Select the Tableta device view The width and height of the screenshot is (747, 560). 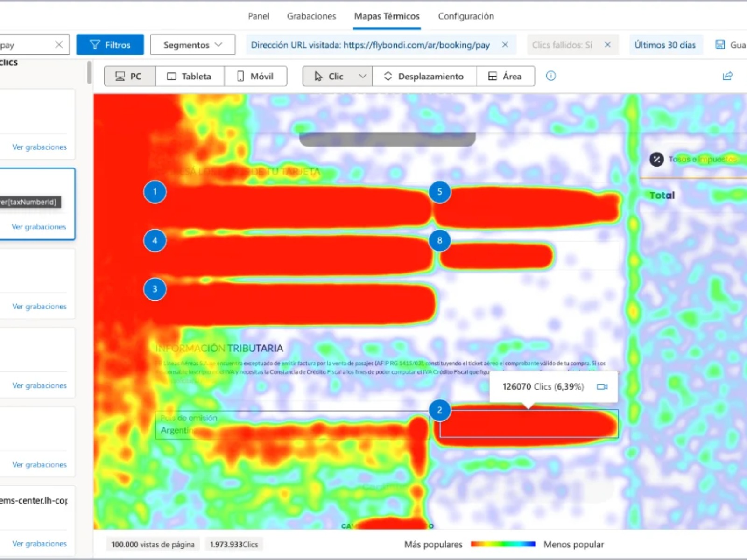(190, 76)
